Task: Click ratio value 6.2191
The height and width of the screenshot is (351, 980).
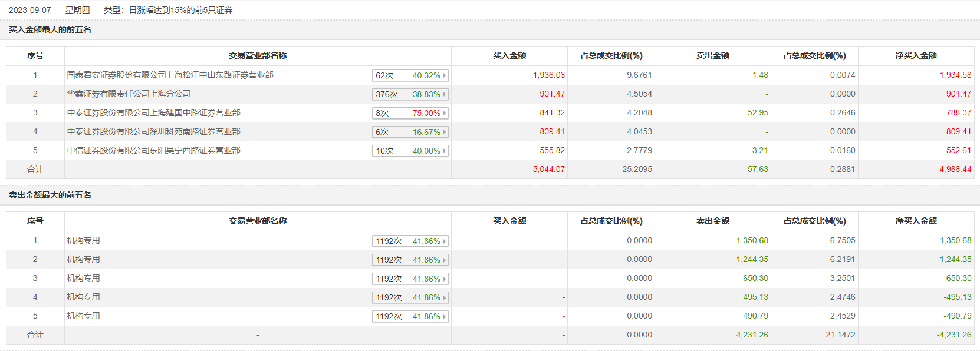Action: click(x=843, y=259)
